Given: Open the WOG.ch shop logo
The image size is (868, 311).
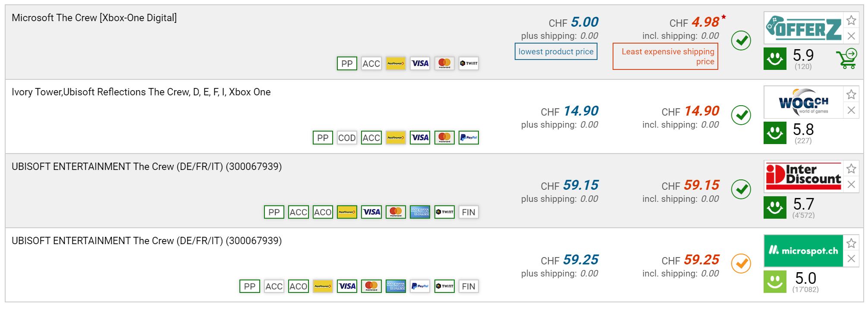Looking at the screenshot, I should pyautogui.click(x=803, y=103).
